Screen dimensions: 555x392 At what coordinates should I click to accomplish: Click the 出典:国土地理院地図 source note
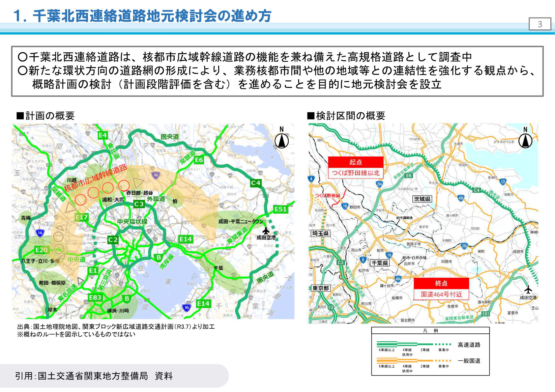(116, 327)
